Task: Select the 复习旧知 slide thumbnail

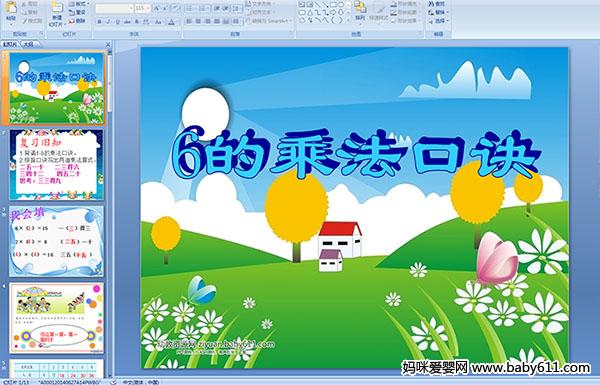Action: click(x=56, y=165)
